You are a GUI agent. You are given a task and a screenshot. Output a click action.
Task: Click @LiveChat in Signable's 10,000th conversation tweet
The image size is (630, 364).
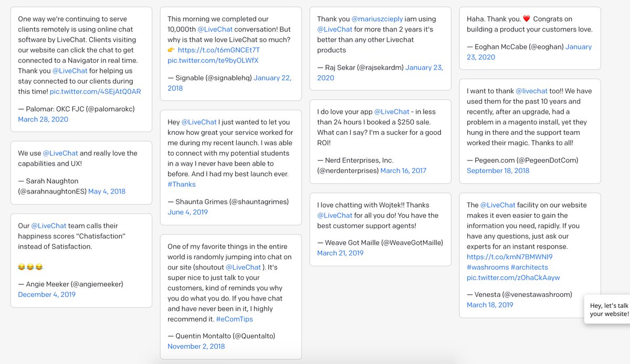[216, 29]
